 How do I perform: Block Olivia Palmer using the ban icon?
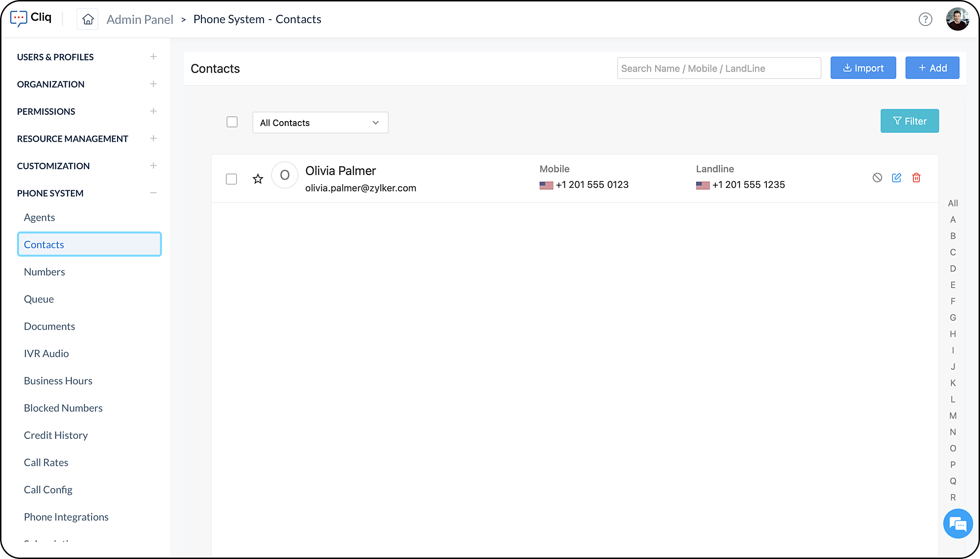point(877,178)
